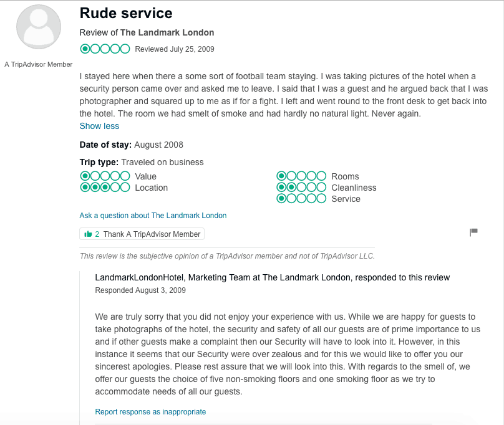504x425 pixels.
Task: Click the Value rating bubbles
Action: tap(105, 176)
